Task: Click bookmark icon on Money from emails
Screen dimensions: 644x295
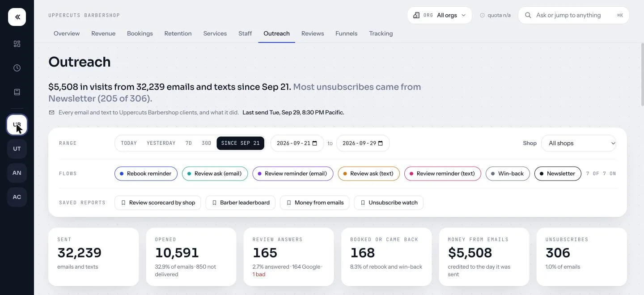Action: pyautogui.click(x=289, y=203)
